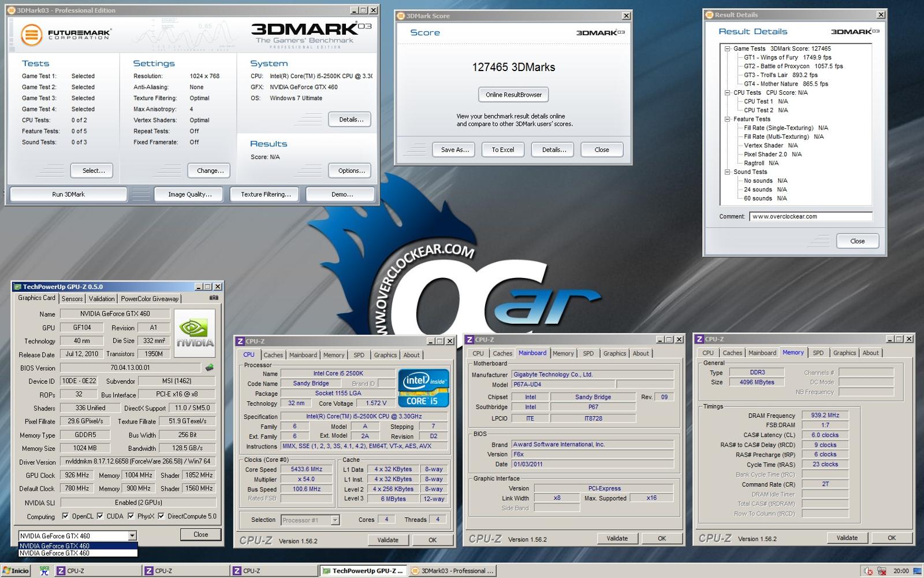Click Validate in the Mainboard CPU-Z window
This screenshot has width=924, height=578.
[x=617, y=538]
